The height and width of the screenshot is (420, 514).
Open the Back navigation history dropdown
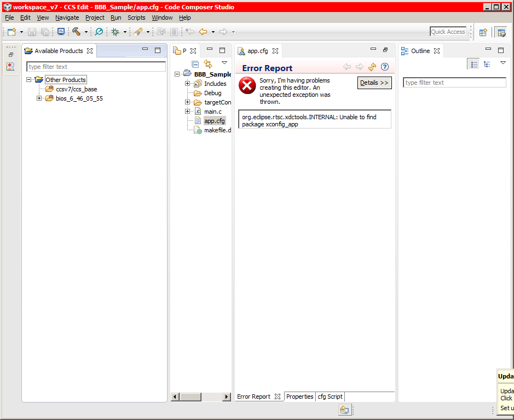(x=213, y=32)
